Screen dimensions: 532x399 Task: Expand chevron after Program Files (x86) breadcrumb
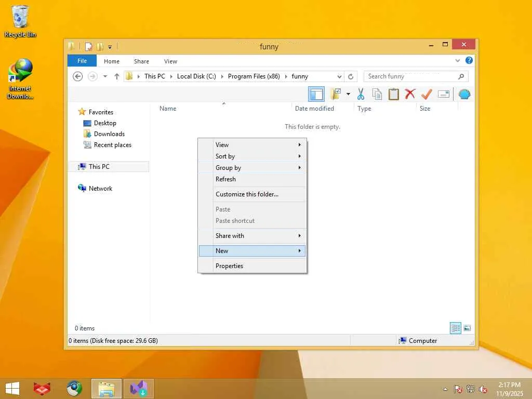click(x=286, y=77)
